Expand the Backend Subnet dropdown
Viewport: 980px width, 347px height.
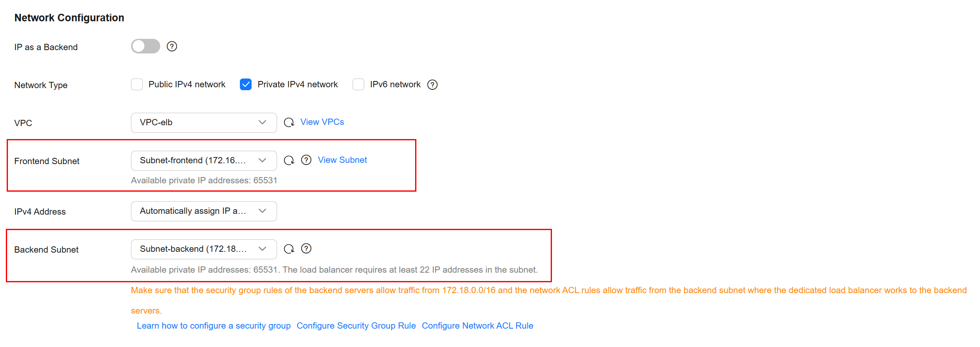coord(204,249)
